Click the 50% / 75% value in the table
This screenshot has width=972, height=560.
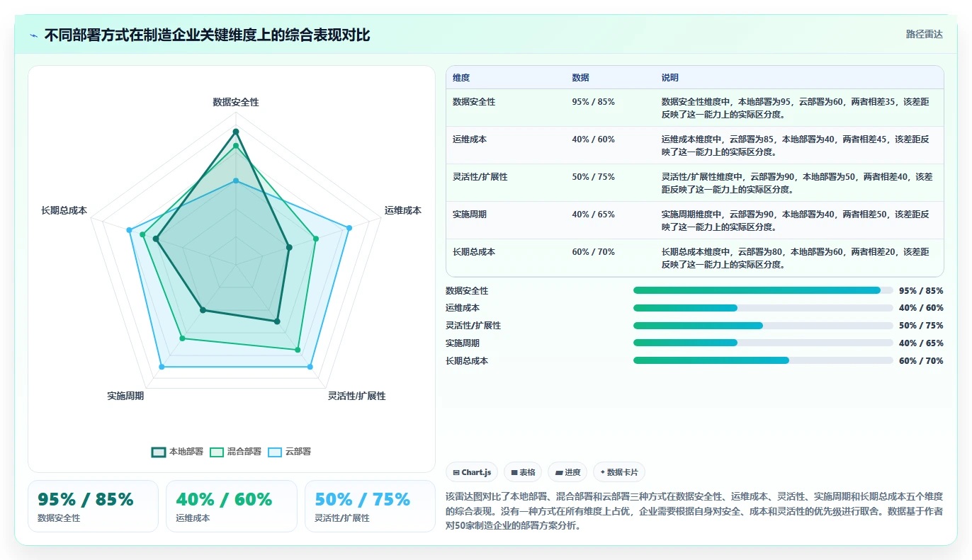point(593,177)
